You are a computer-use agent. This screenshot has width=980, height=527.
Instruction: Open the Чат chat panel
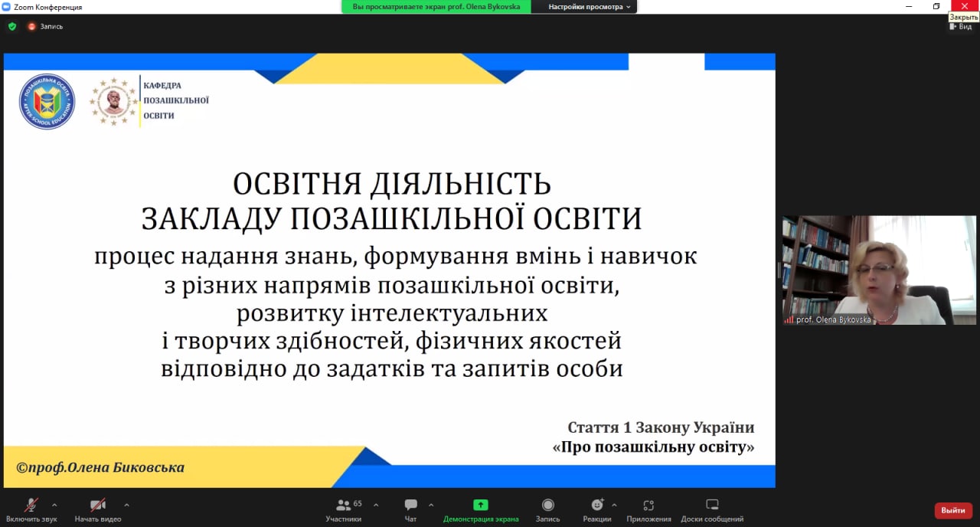(x=410, y=509)
